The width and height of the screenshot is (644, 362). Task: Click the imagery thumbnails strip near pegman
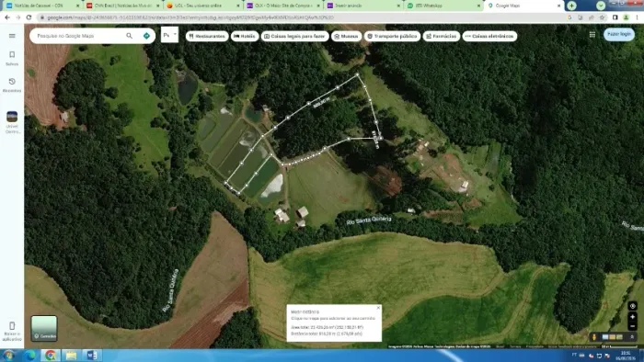[x=612, y=337]
